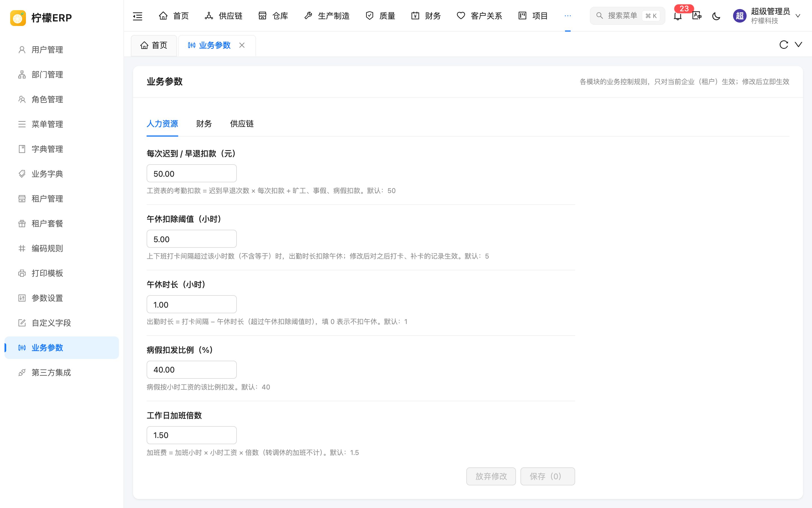The image size is (812, 508).
Task: Open 业务字典 in the sidebar
Action: coord(62,174)
